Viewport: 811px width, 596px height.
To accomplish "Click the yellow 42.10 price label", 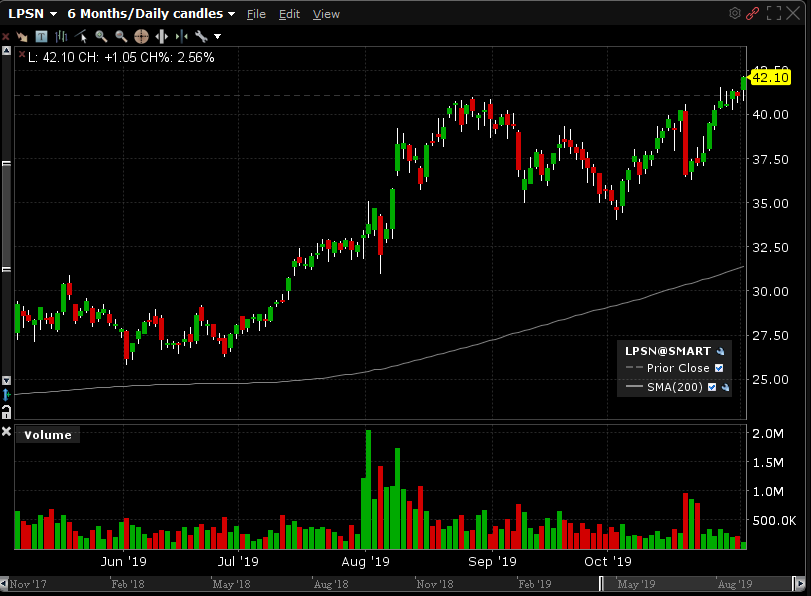I will (771, 77).
